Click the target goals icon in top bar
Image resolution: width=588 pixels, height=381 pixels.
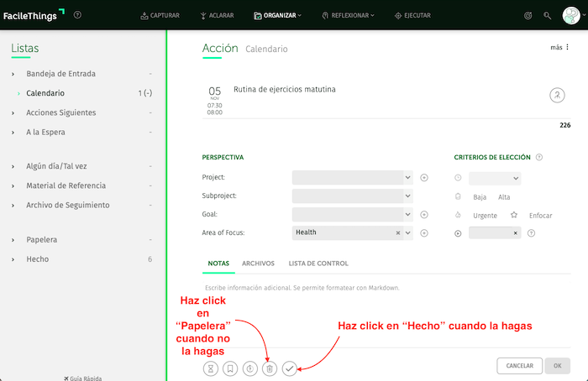click(528, 15)
